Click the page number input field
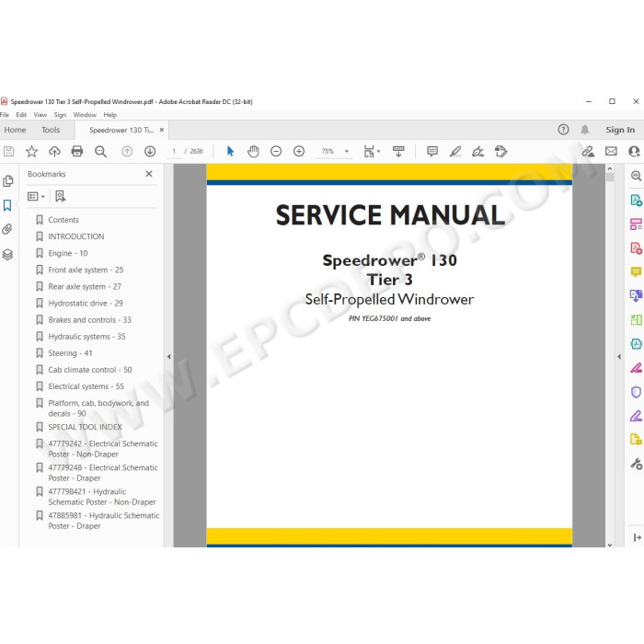The height and width of the screenshot is (644, 644). pos(174,152)
